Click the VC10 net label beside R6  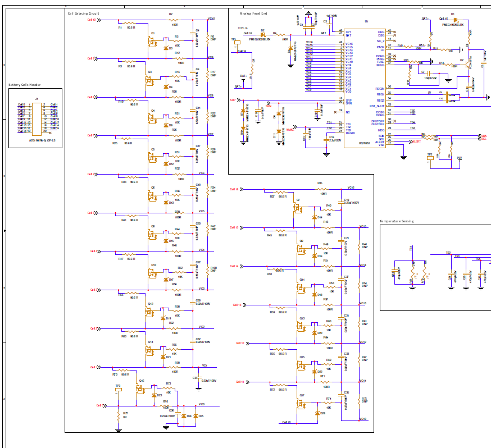211,19
